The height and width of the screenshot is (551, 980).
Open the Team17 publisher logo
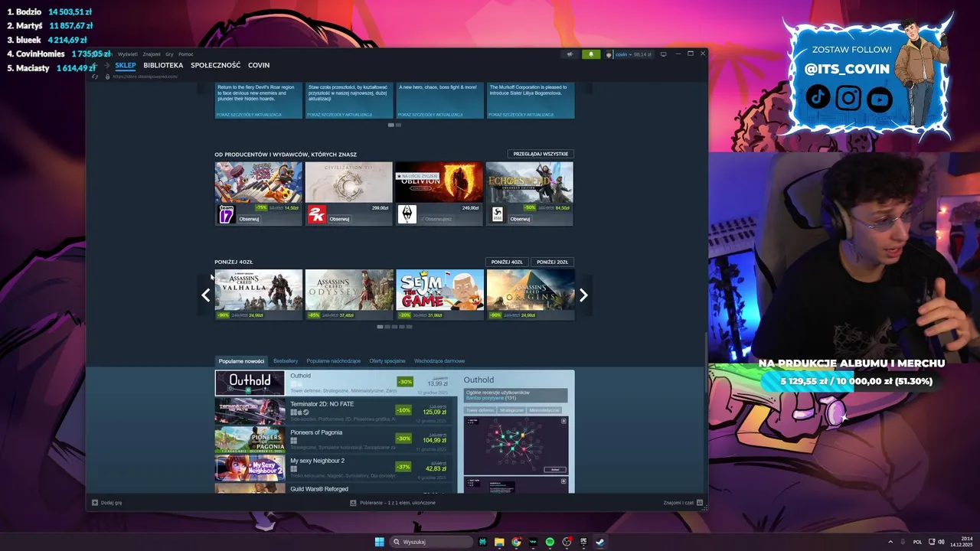226,215
